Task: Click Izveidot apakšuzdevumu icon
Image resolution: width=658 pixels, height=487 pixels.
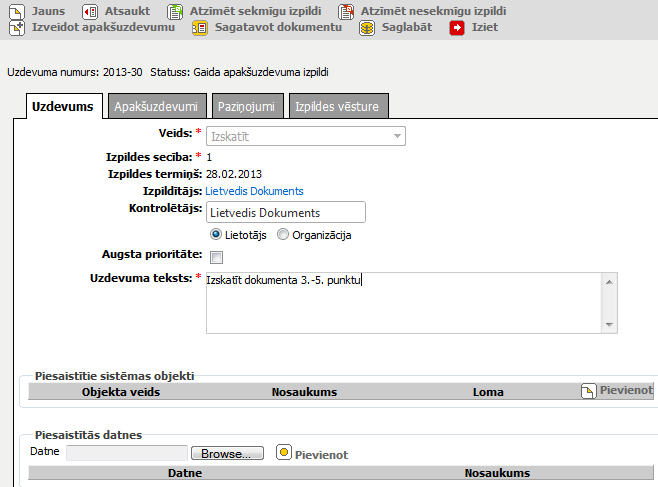Action: coord(16,28)
